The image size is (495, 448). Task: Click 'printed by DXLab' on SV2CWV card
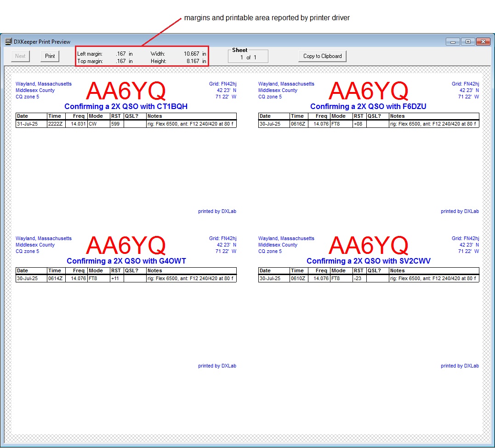click(460, 366)
